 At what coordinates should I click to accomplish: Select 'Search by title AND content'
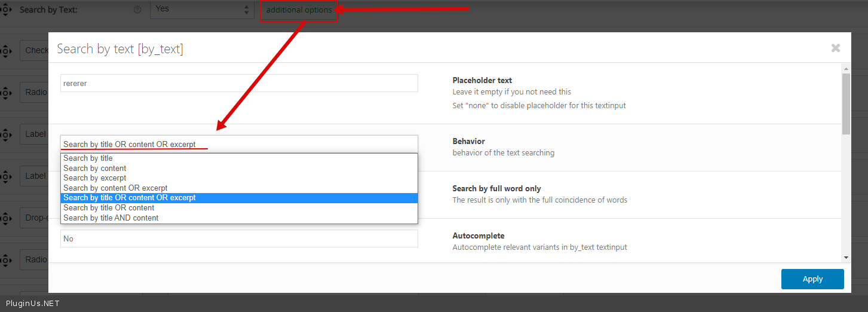pyautogui.click(x=111, y=218)
